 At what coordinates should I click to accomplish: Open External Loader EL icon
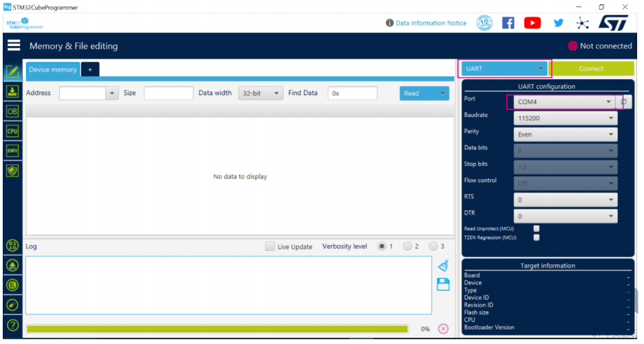tap(13, 285)
